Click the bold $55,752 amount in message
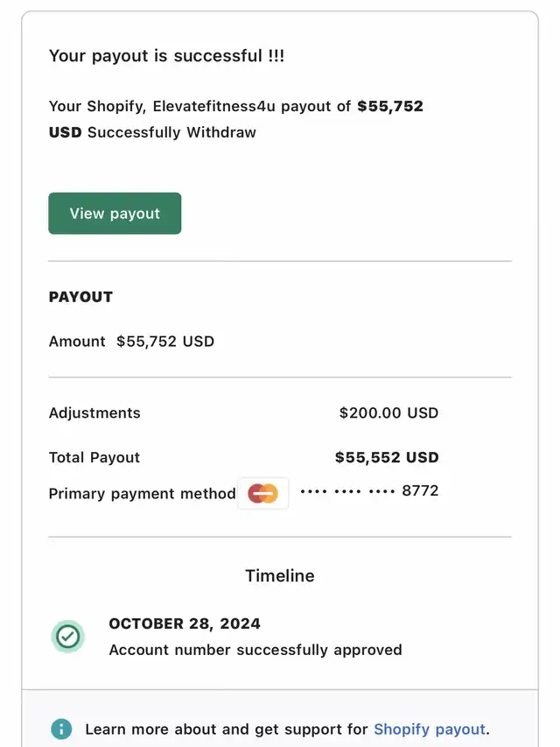This screenshot has width=560, height=747. [x=390, y=106]
